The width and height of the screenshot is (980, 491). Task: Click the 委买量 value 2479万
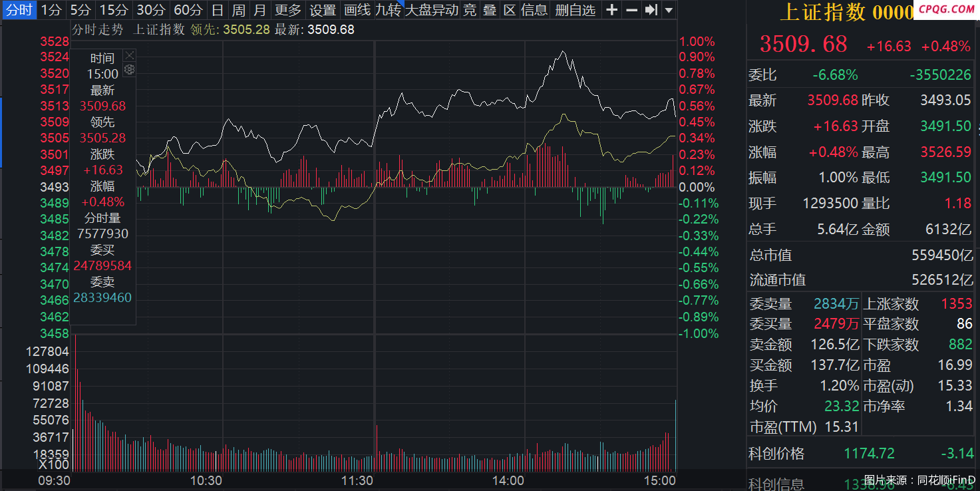(x=836, y=324)
